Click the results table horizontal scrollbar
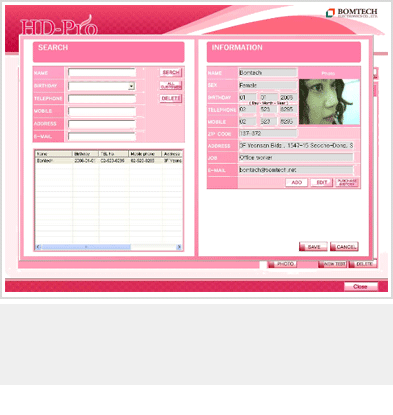Screen dimensions: 393x415 [109, 247]
